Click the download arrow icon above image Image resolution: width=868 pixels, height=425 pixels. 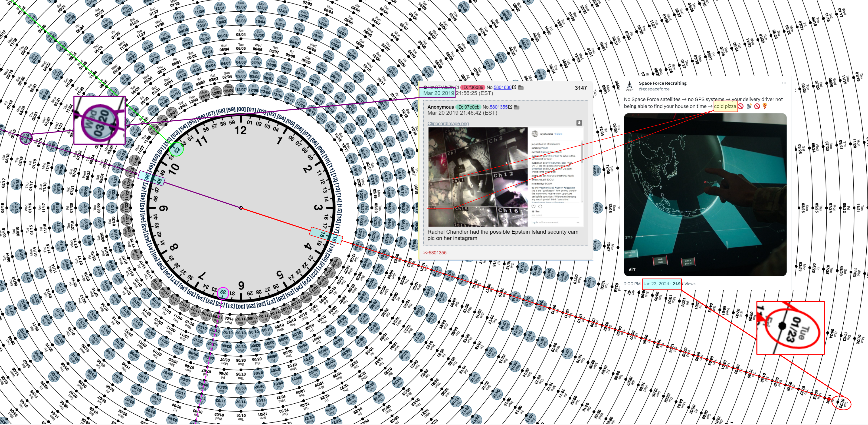(x=579, y=123)
